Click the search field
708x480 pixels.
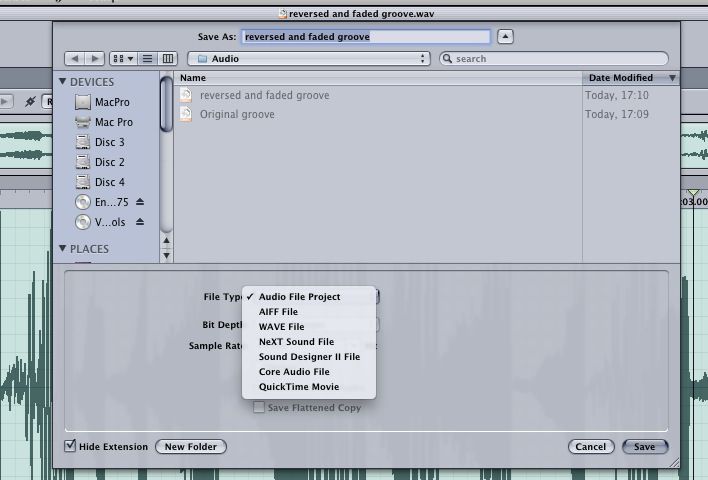point(554,59)
